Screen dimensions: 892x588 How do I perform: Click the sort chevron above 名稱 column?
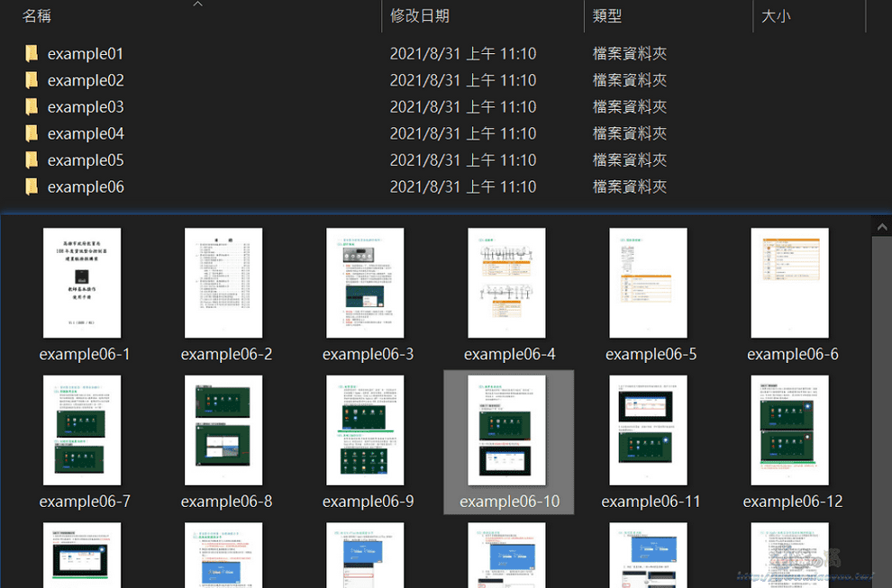point(197,5)
